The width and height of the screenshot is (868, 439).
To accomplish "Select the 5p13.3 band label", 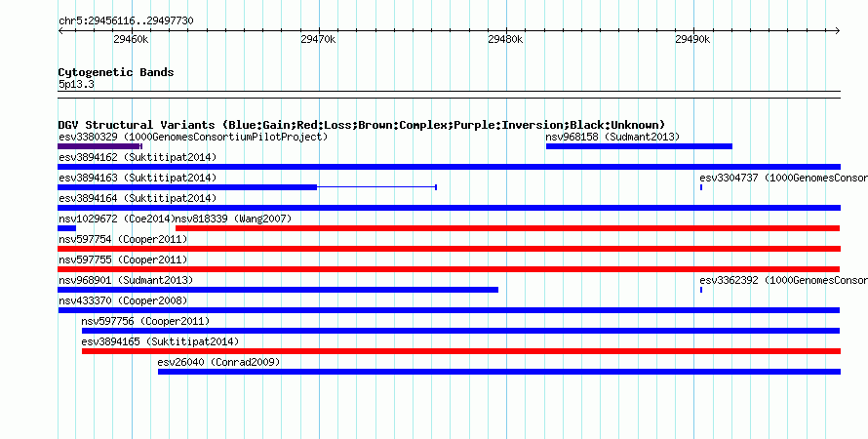I will pos(76,85).
